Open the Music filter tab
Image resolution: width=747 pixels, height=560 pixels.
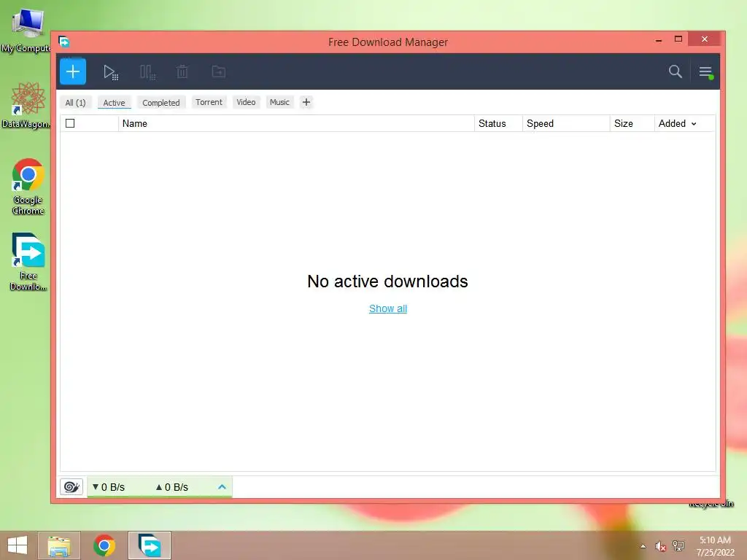tap(279, 102)
